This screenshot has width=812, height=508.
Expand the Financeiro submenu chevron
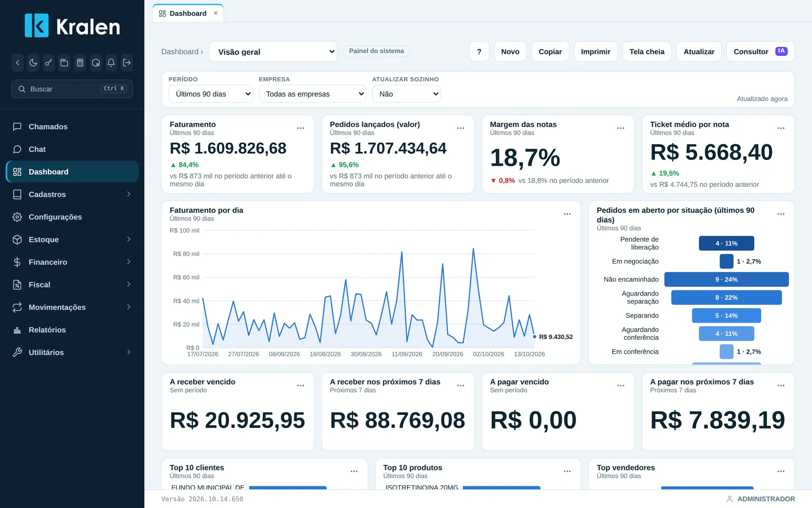pyautogui.click(x=129, y=262)
